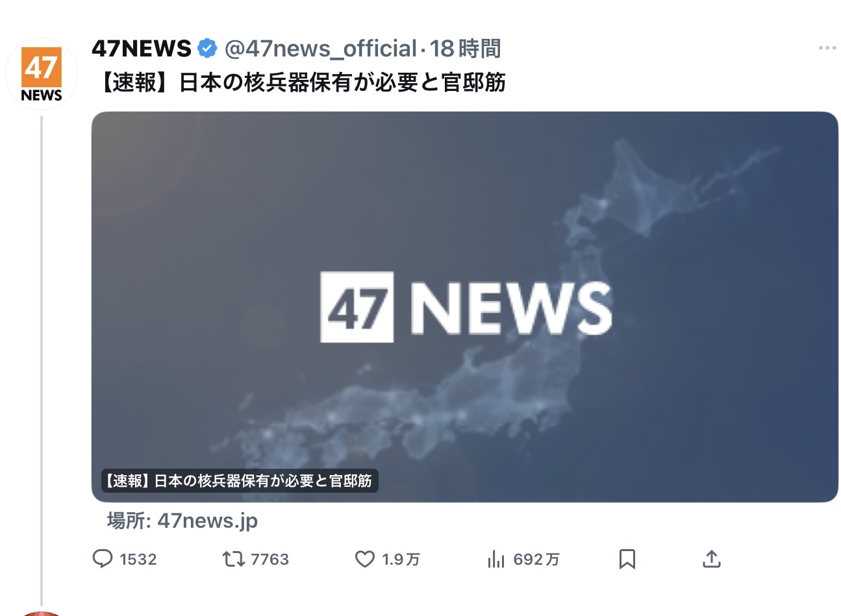Open the tweet text about 核兵器保有
The image size is (841, 616).
pos(300,82)
